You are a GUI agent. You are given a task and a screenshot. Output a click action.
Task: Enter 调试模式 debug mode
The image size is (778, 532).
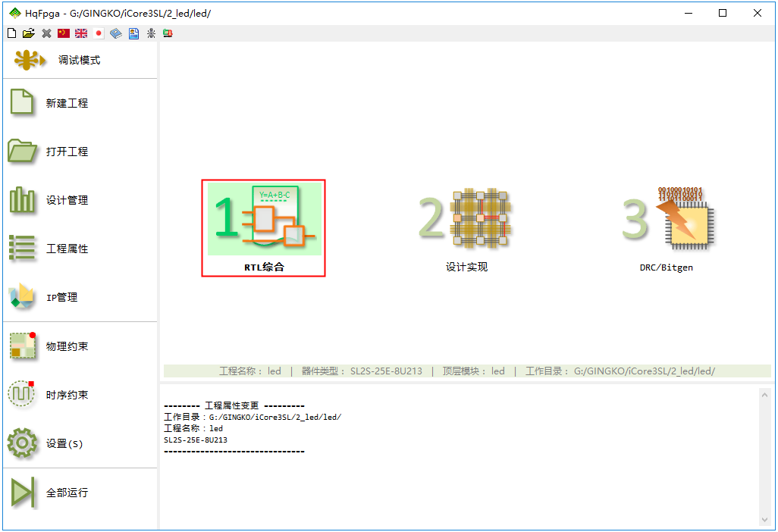tap(79, 60)
